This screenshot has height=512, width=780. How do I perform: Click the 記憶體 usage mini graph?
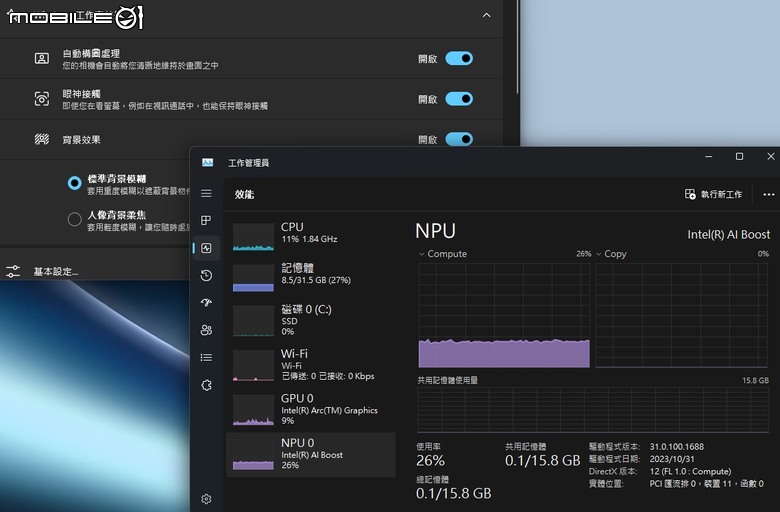253,278
